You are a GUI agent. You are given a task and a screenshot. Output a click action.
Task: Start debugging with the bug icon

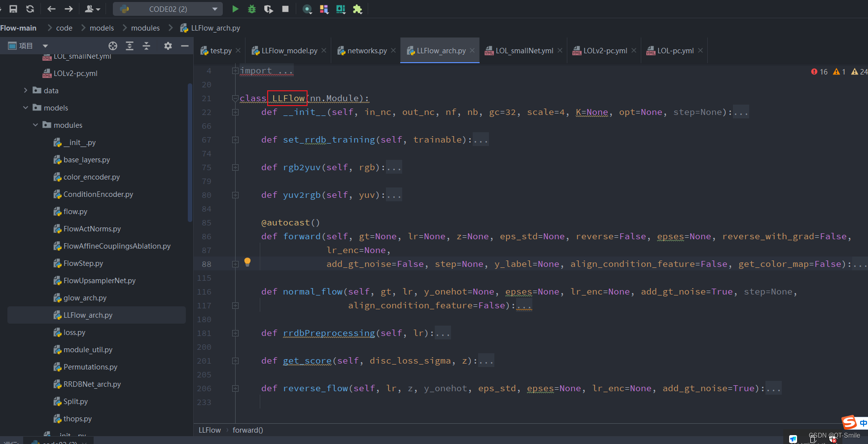click(x=252, y=9)
